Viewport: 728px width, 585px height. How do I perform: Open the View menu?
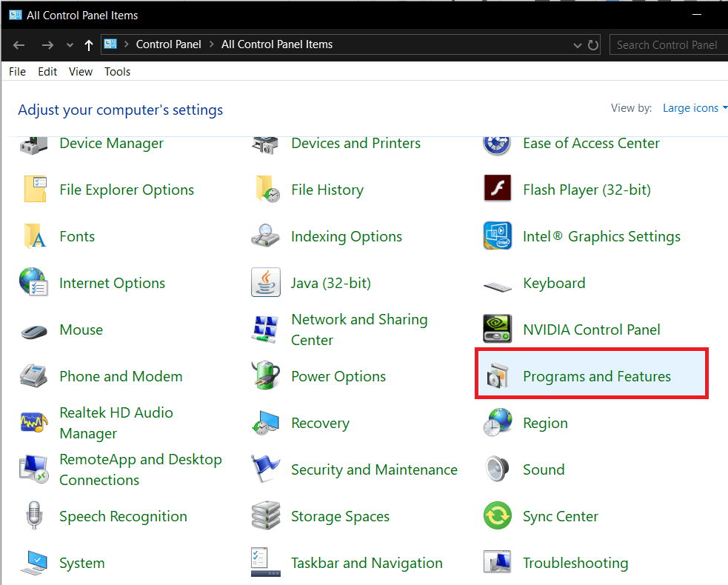pyautogui.click(x=81, y=72)
